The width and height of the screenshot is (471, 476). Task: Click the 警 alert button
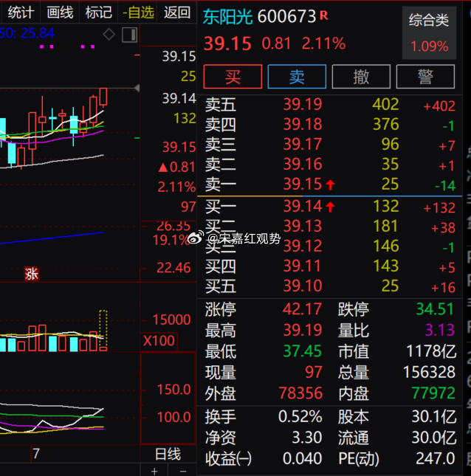pos(425,77)
